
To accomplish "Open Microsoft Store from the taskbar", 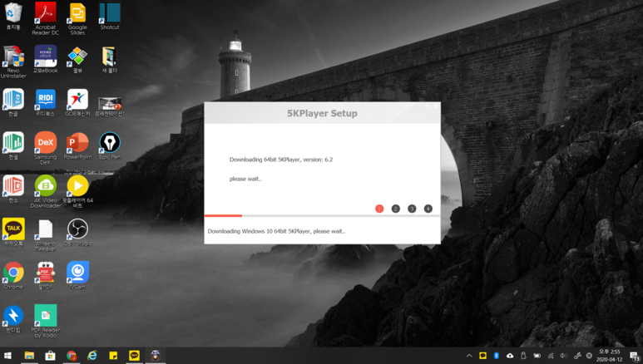I will (50, 356).
